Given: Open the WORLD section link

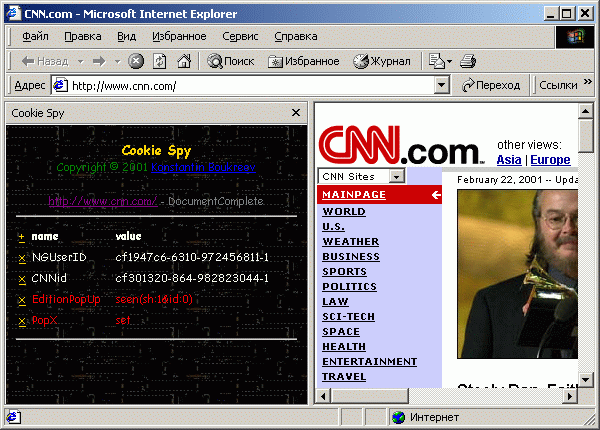Looking at the screenshot, I should point(344,212).
